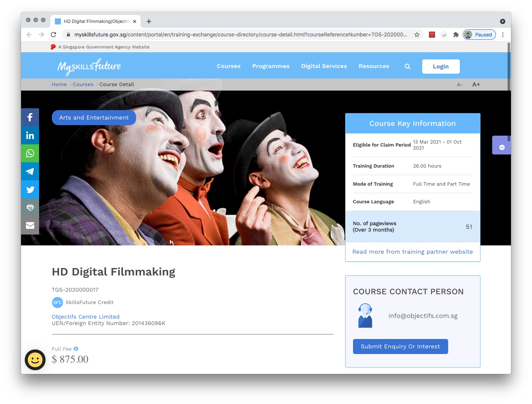Open the Courses navigation menu
Viewport: 532px width, 404px height.
tap(228, 66)
